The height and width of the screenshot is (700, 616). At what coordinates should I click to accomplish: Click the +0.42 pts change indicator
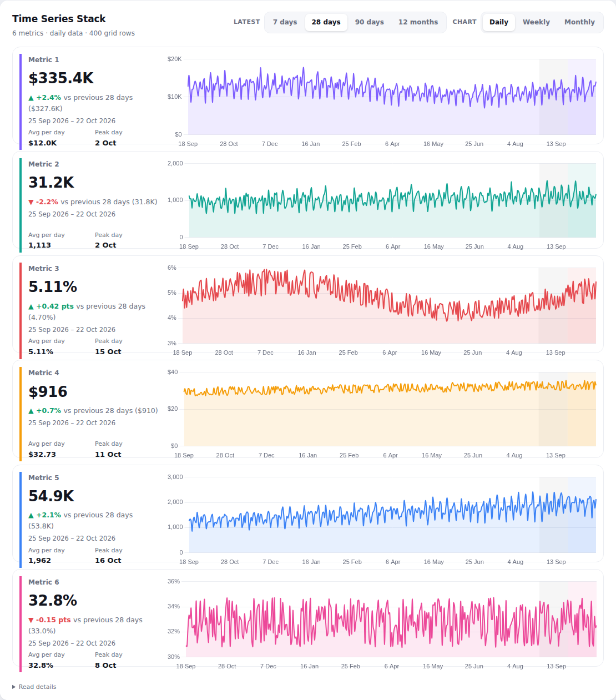point(51,306)
